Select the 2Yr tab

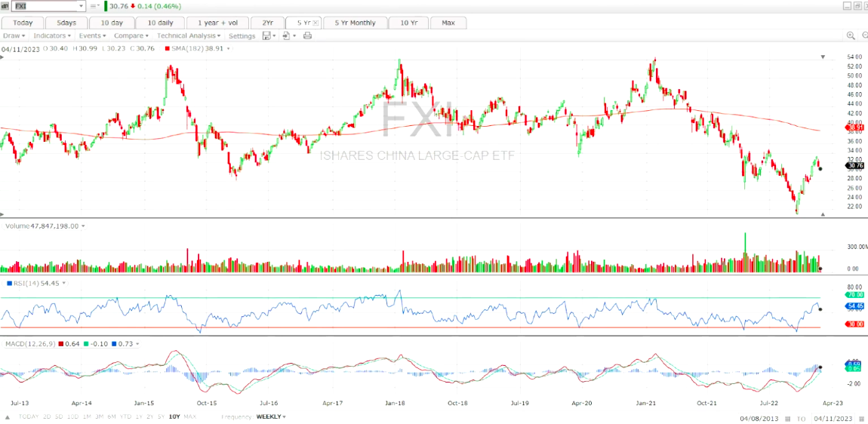coord(267,23)
